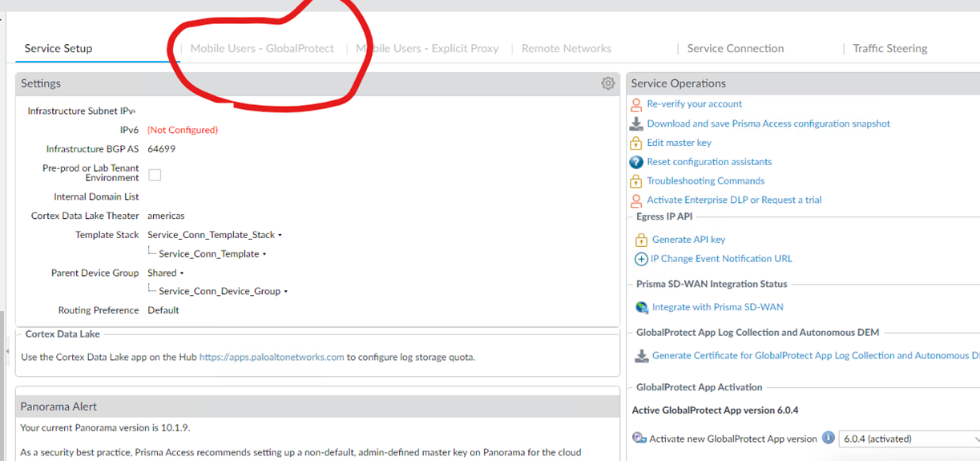Image resolution: width=980 pixels, height=461 pixels.
Task: Toggle Pre-prod or Lab Tenant Environment checkbox
Action: [x=155, y=175]
